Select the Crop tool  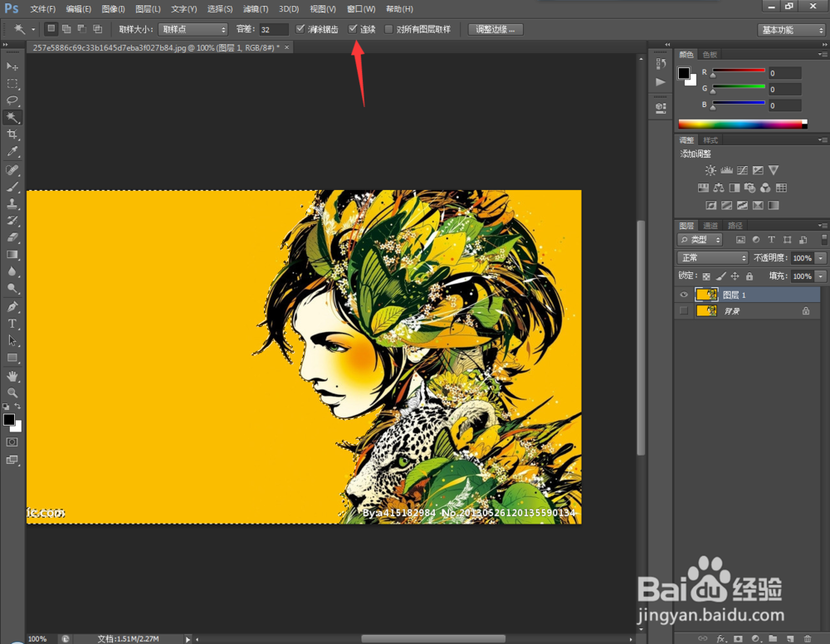(12, 134)
